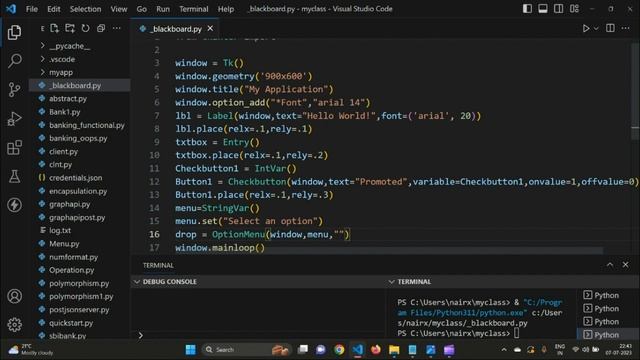The height and width of the screenshot is (360, 640).
Task: Open the Customize Layout button
Action: coord(574,9)
